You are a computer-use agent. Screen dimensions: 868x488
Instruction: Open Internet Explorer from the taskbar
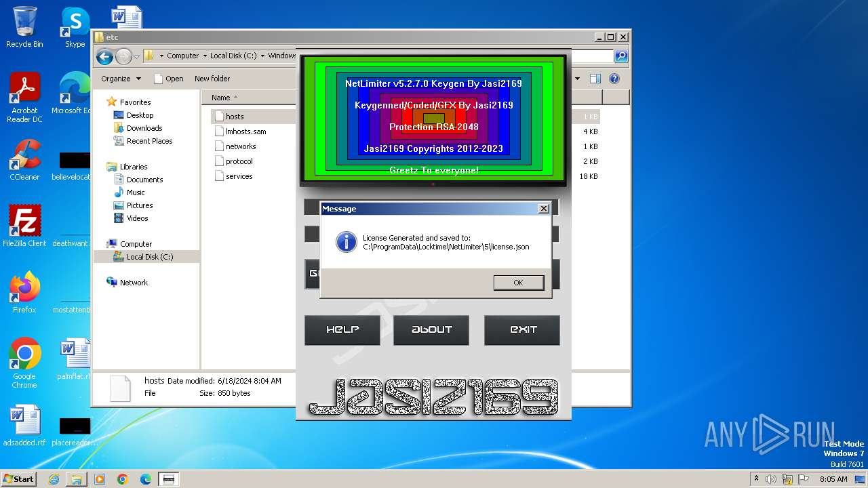pyautogui.click(x=54, y=479)
